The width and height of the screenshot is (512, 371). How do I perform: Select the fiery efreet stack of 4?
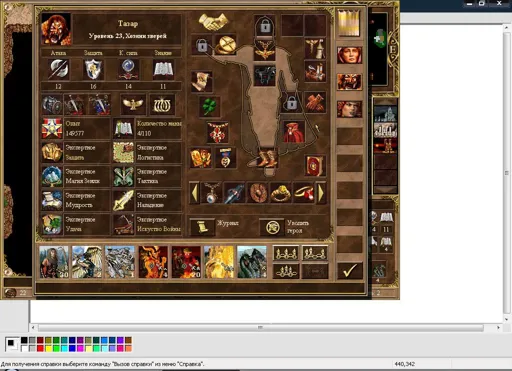click(x=153, y=262)
